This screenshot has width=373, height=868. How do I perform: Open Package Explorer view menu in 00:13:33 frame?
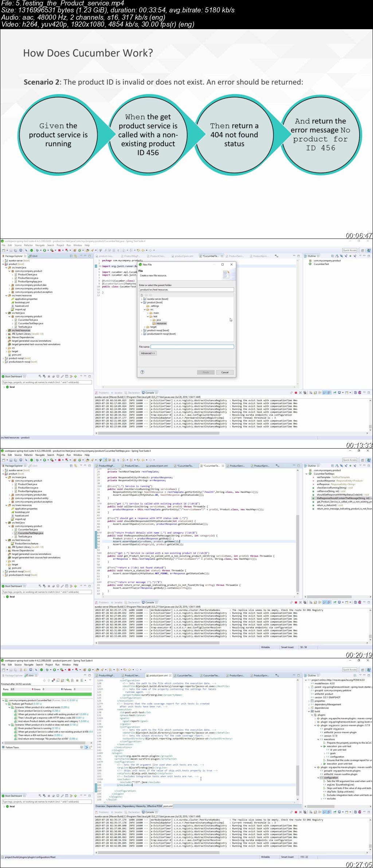[x=81, y=256]
